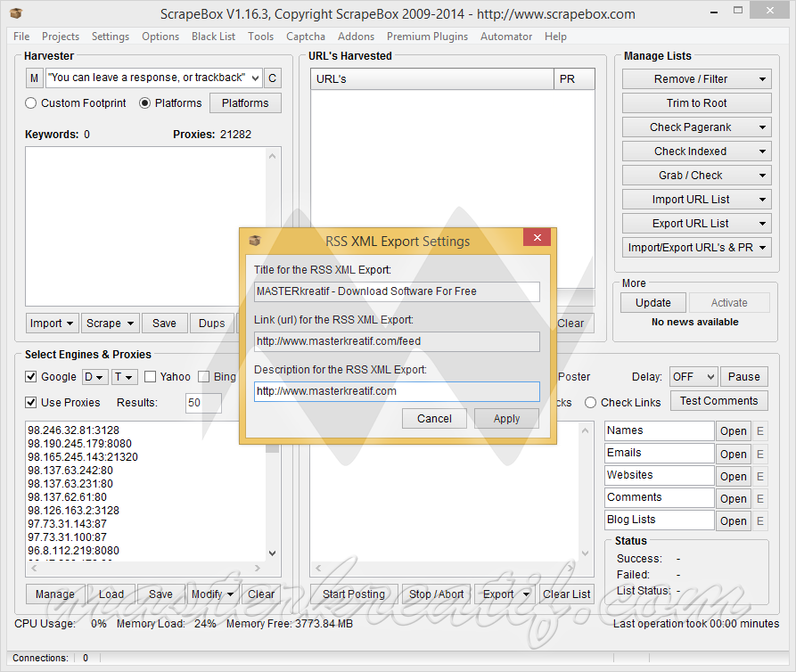The image size is (796, 672).
Task: Toggle the Google engine checkbox
Action: tap(31, 377)
